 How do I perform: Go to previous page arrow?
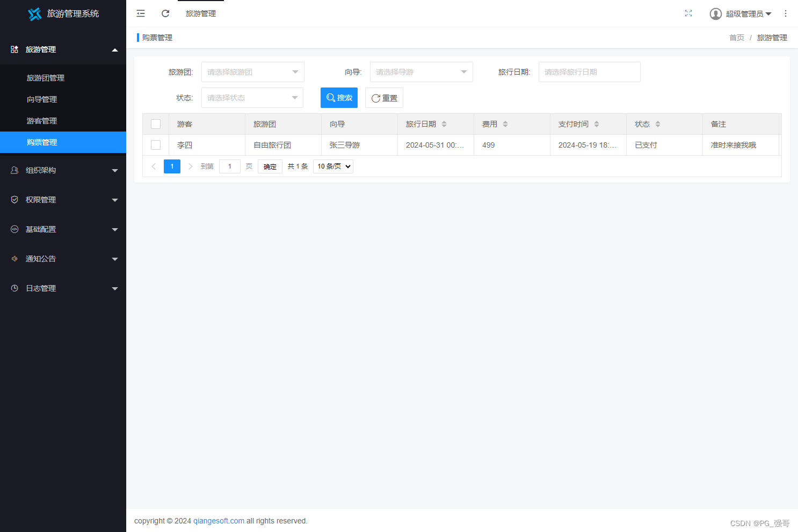[154, 166]
